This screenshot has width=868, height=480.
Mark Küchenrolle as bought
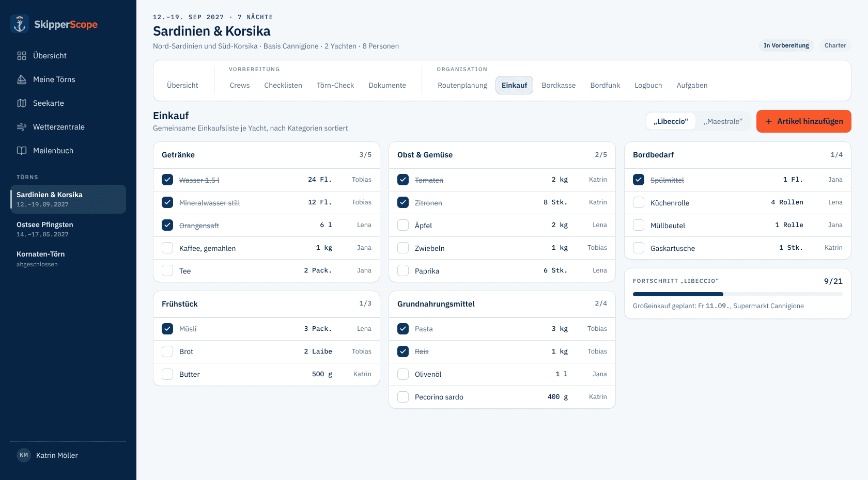coord(639,202)
